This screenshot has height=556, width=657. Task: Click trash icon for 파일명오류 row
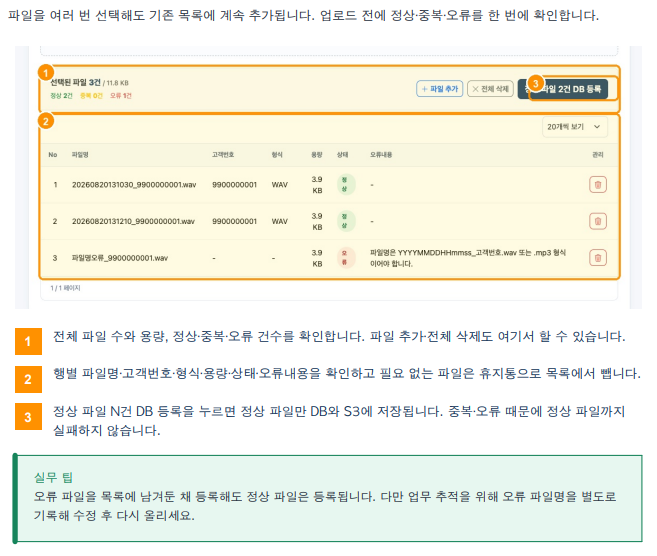point(598,258)
